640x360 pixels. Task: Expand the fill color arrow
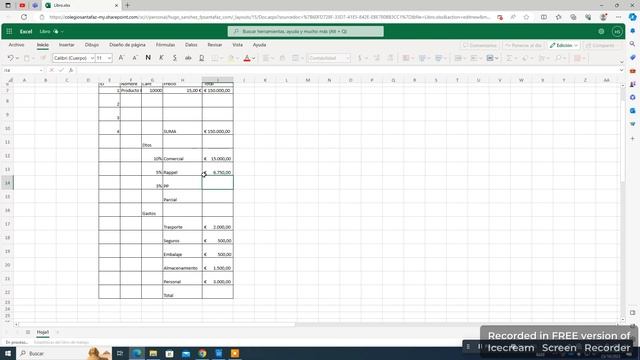[238, 58]
